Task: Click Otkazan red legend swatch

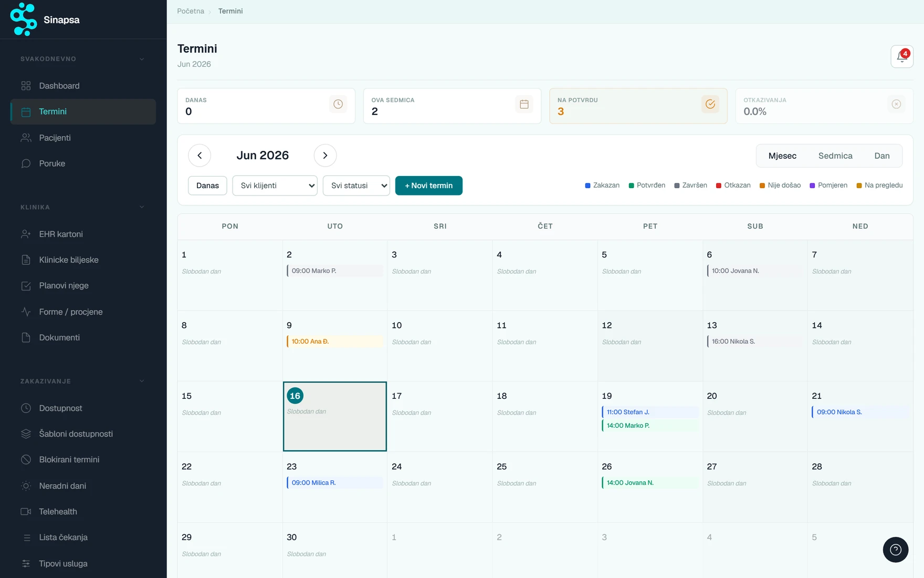Action: coord(719,185)
